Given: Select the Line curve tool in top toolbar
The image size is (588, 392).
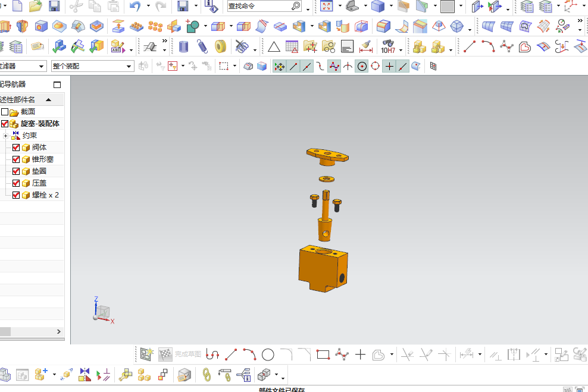Looking at the screenshot, I should click(x=470, y=46).
